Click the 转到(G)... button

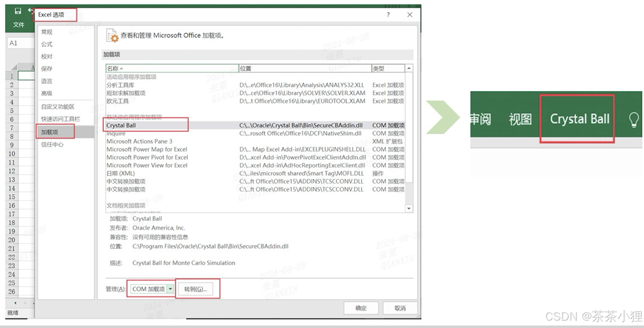(x=196, y=289)
